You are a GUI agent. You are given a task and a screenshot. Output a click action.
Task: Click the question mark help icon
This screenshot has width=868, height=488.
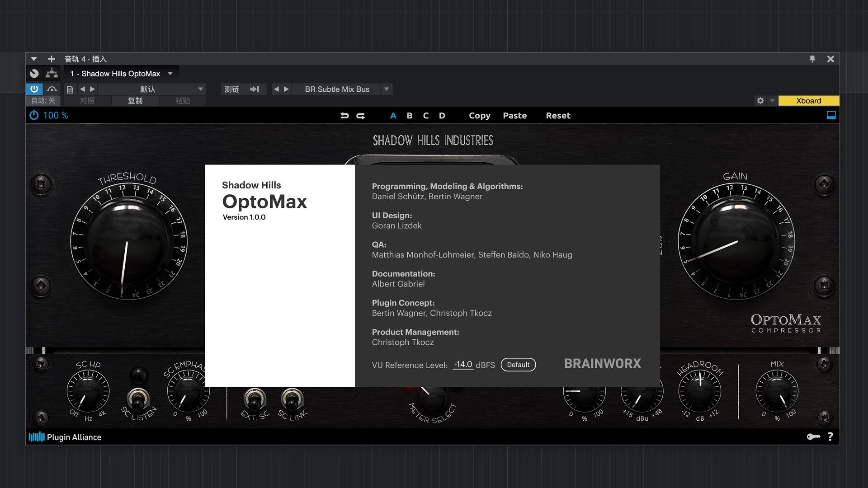click(830, 436)
